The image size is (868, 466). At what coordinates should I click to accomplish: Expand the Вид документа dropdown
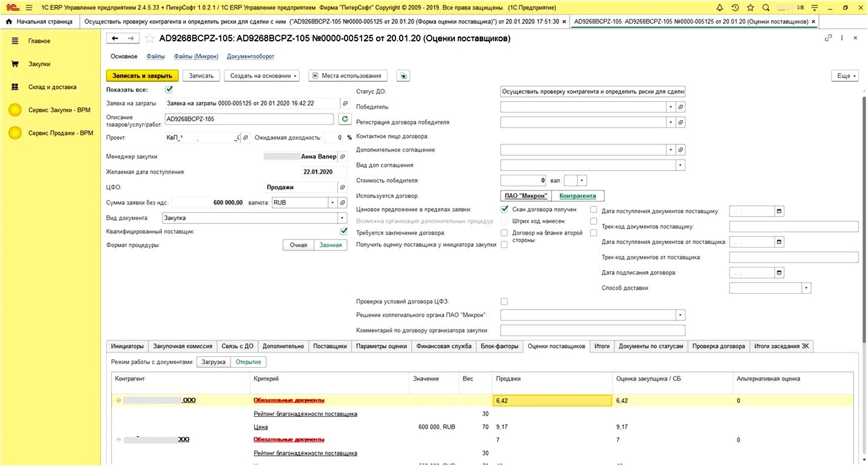[x=341, y=218]
